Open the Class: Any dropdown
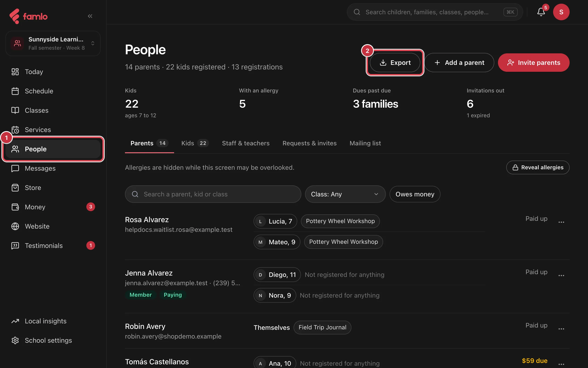The height and width of the screenshot is (368, 588). pos(345,194)
